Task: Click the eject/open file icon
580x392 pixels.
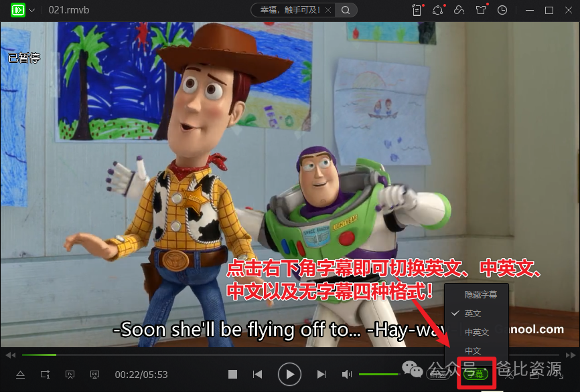Action: click(x=20, y=375)
